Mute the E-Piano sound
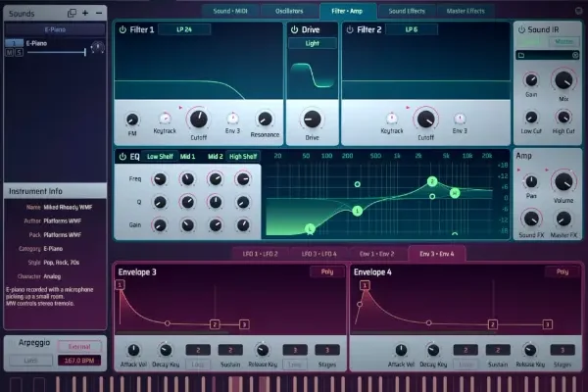 (x=10, y=53)
